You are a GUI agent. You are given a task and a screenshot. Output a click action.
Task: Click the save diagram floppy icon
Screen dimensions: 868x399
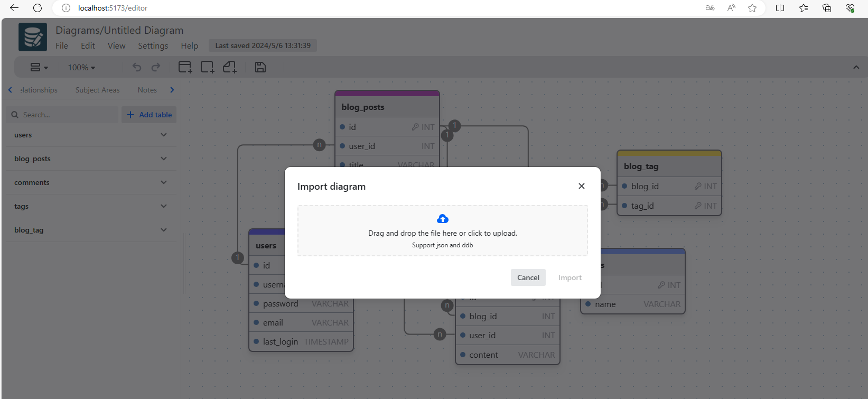[x=260, y=67]
